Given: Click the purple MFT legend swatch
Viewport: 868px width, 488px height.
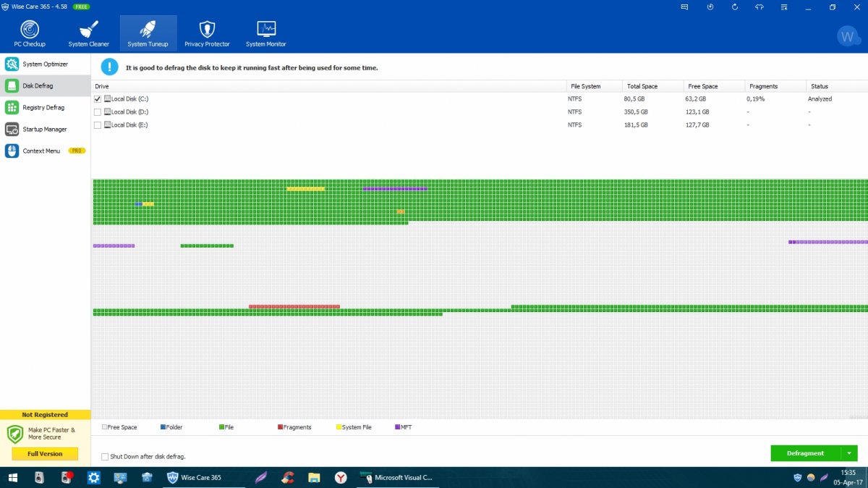Looking at the screenshot, I should [x=397, y=427].
